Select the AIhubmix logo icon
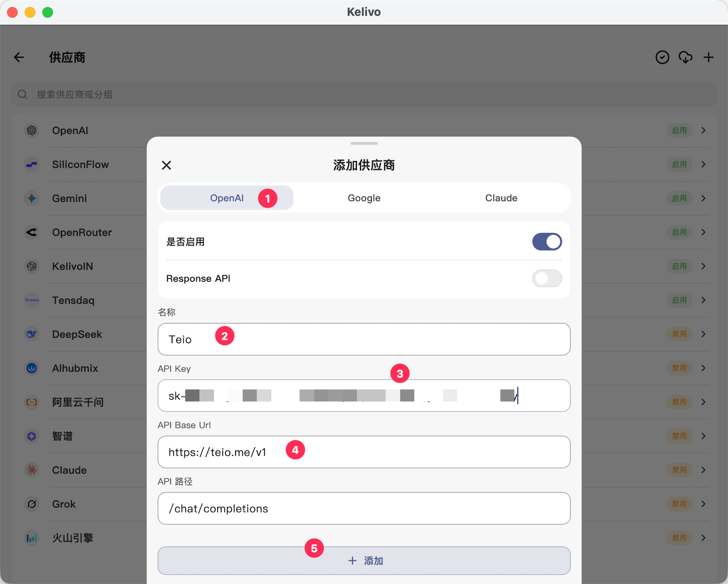Image resolution: width=728 pixels, height=584 pixels. 32,368
